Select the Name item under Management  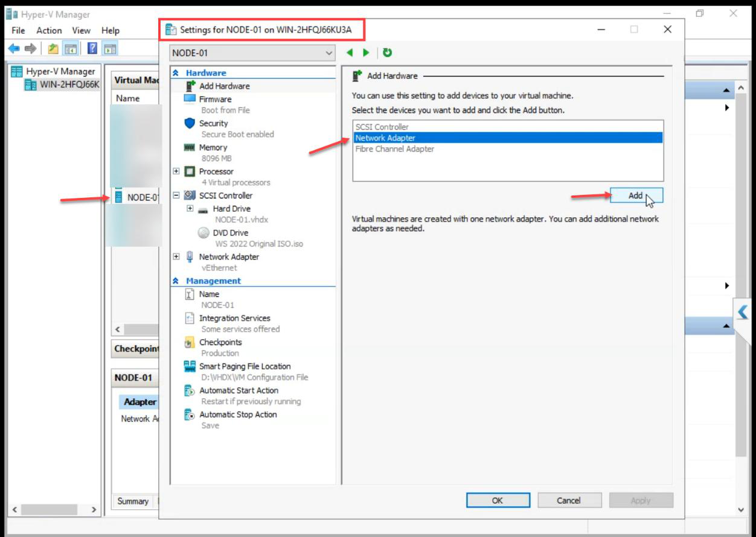(x=209, y=294)
